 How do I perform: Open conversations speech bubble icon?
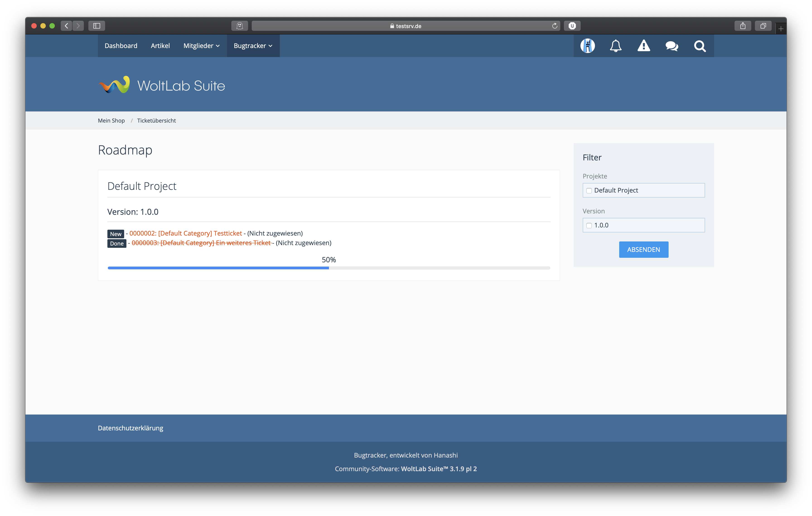tap(672, 46)
